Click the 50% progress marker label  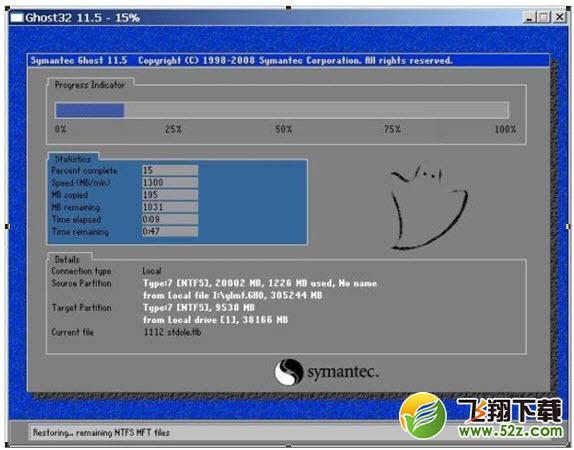pos(284,129)
